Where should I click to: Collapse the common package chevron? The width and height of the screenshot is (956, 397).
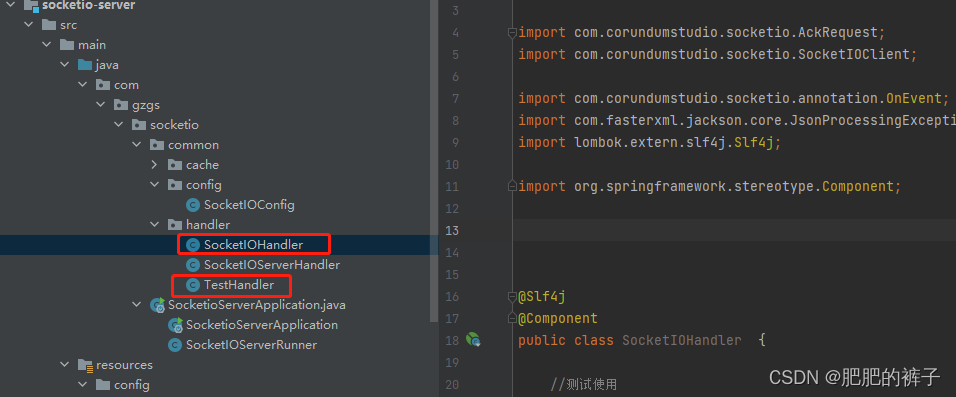click(137, 145)
